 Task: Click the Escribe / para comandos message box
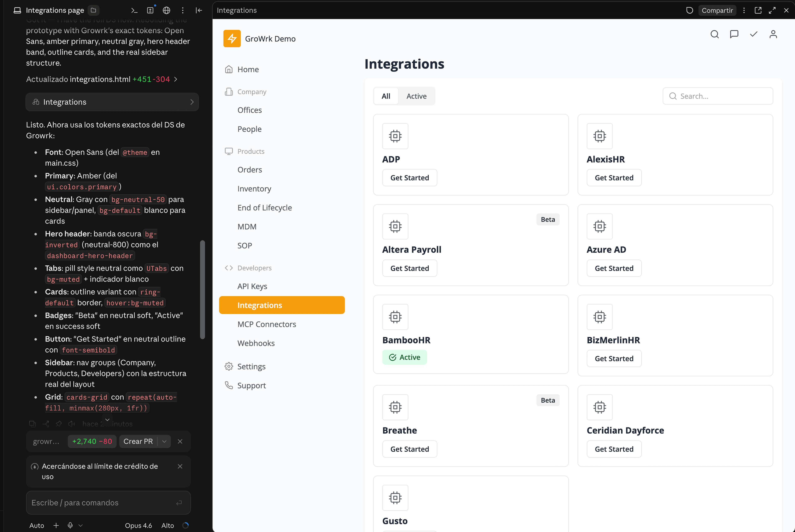108,502
